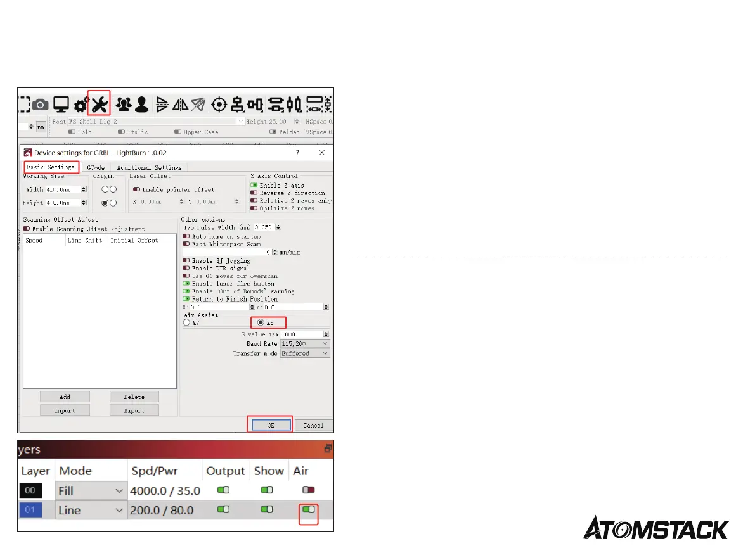
Task: Disable the Enable Z axis switch
Action: tap(254, 185)
